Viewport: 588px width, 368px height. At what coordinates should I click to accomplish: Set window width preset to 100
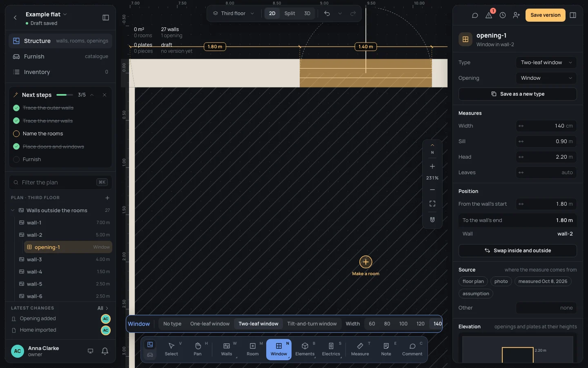[x=403, y=324]
